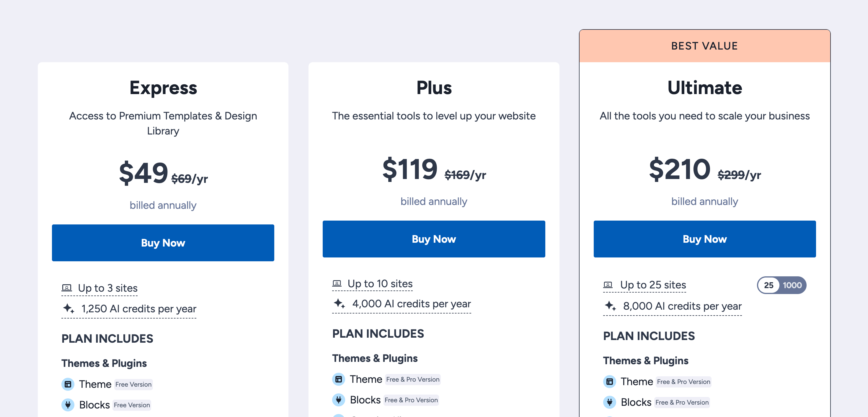The width and height of the screenshot is (868, 417).
Task: Click the BEST VALUE banner on Ultimate
Action: tap(704, 46)
